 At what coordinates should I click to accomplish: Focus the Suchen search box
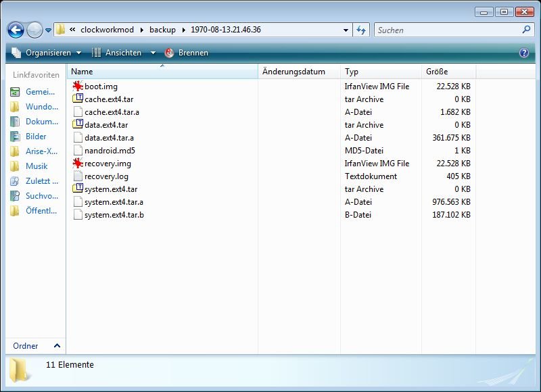(448, 30)
